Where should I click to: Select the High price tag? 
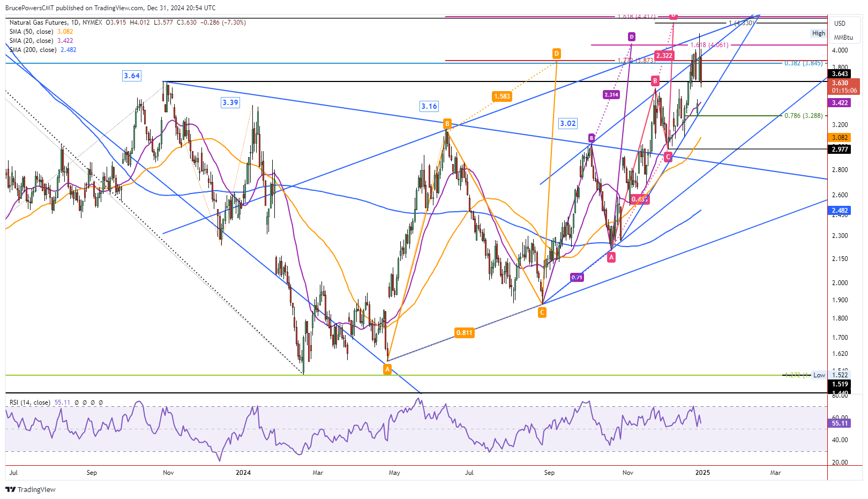click(x=819, y=33)
